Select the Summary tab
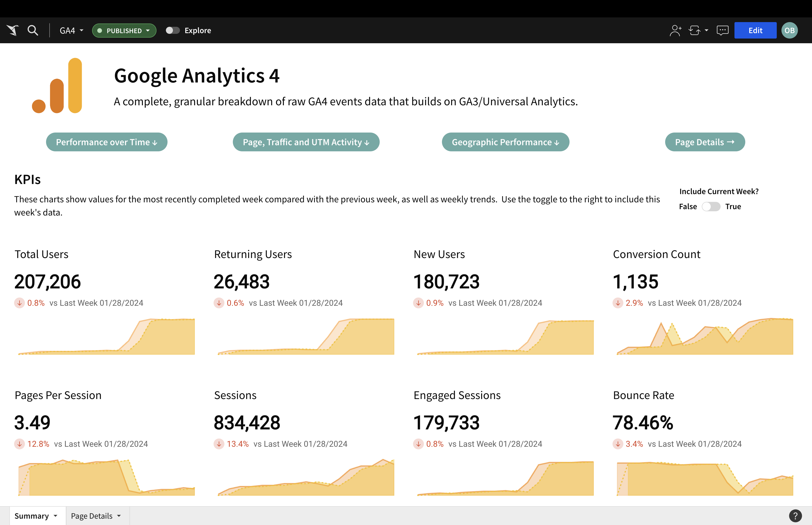 click(x=31, y=516)
